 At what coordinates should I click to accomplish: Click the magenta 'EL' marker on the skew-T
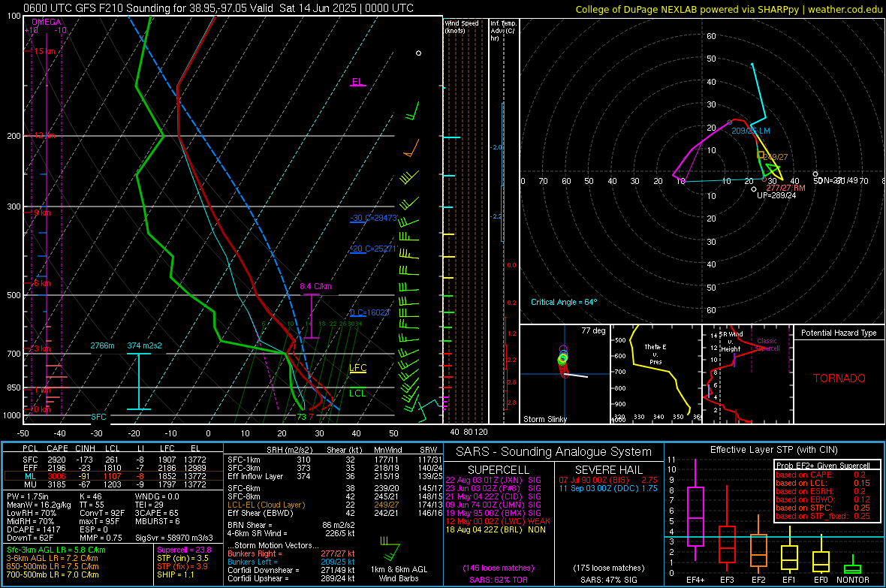[357, 82]
